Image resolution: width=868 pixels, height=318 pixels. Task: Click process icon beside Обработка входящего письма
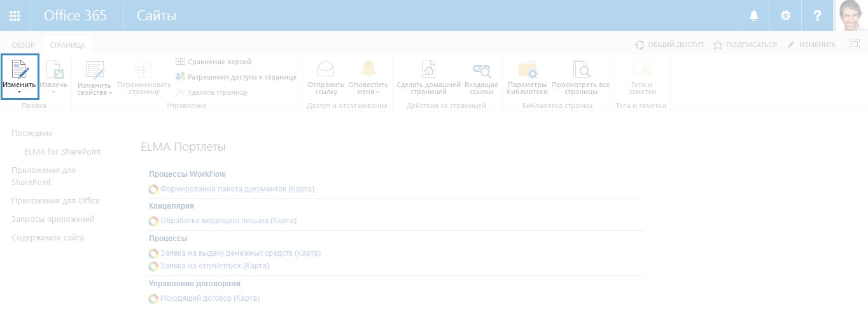(x=153, y=221)
